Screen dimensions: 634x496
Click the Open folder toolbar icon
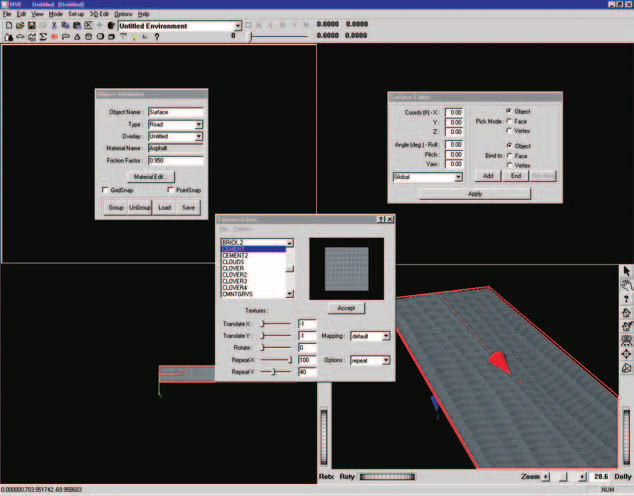click(x=20, y=25)
